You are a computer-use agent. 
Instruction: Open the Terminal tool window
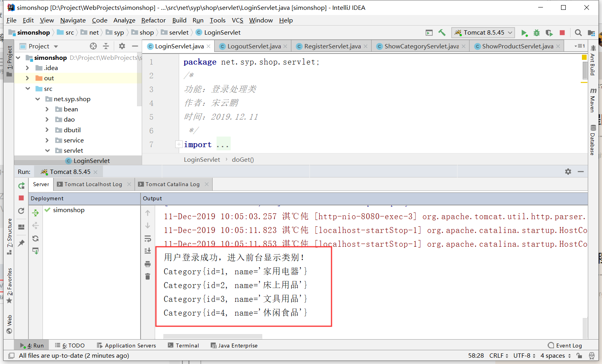[183, 346]
